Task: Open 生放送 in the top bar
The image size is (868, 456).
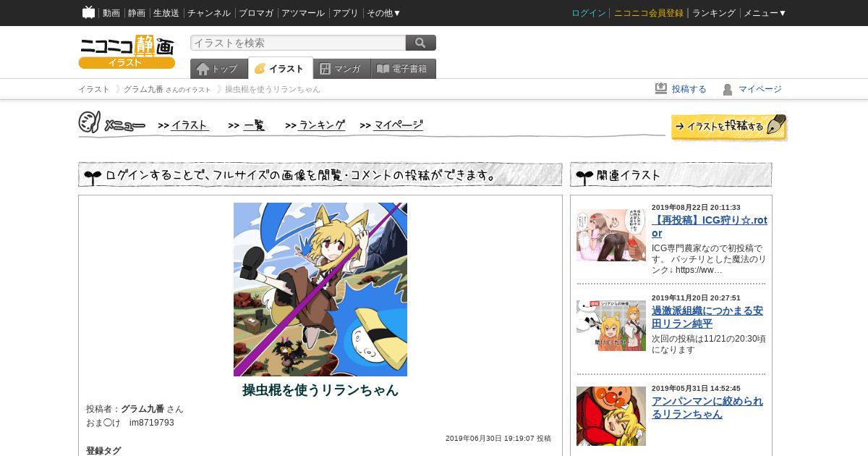Action: [166, 13]
